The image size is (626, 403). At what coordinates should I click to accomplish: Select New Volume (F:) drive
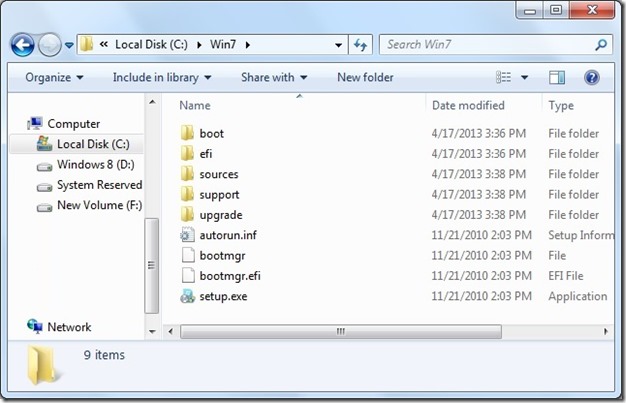point(99,205)
